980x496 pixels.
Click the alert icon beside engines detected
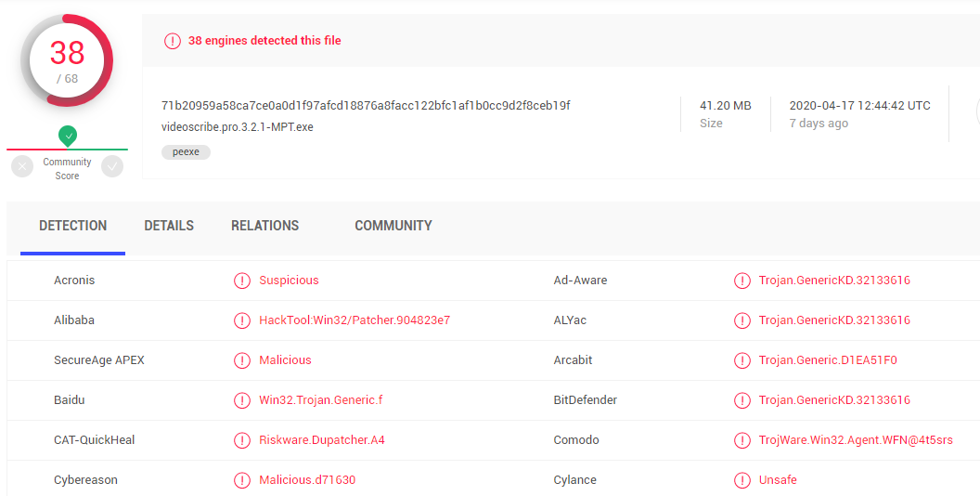(x=173, y=41)
